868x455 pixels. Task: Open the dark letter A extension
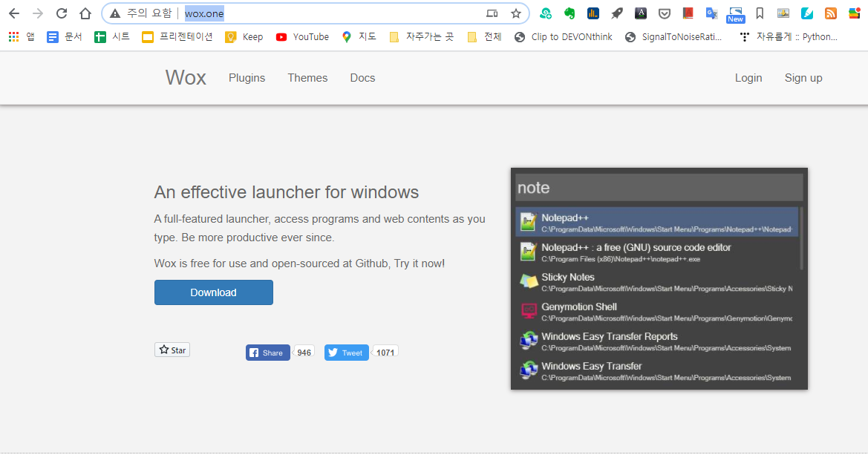(x=641, y=13)
